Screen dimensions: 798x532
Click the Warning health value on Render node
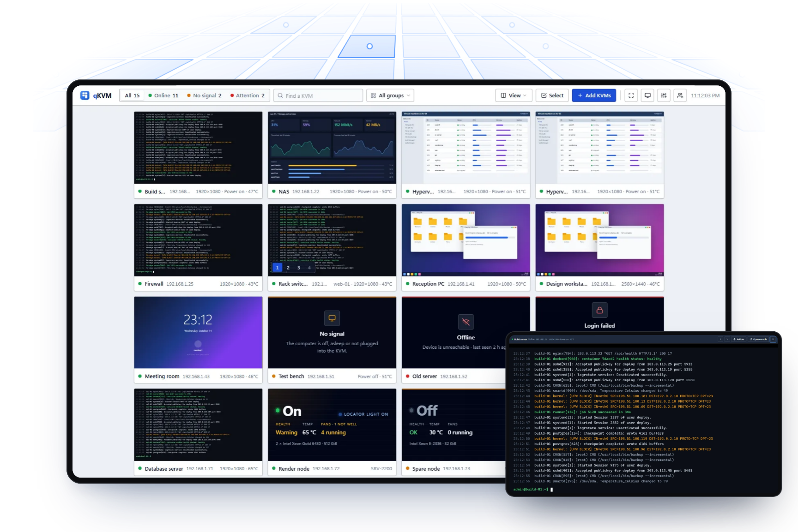click(286, 432)
